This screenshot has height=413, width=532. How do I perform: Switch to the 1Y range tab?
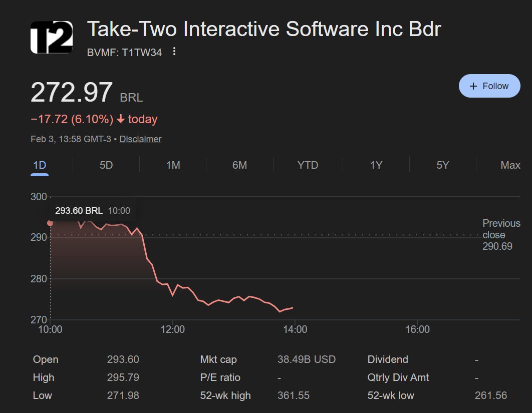376,165
